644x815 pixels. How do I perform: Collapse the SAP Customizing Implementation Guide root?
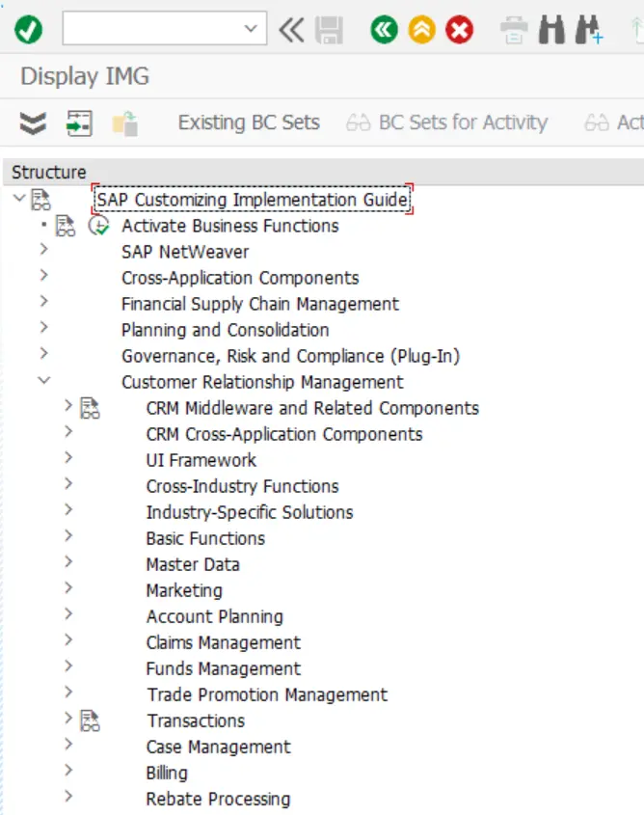click(18, 199)
